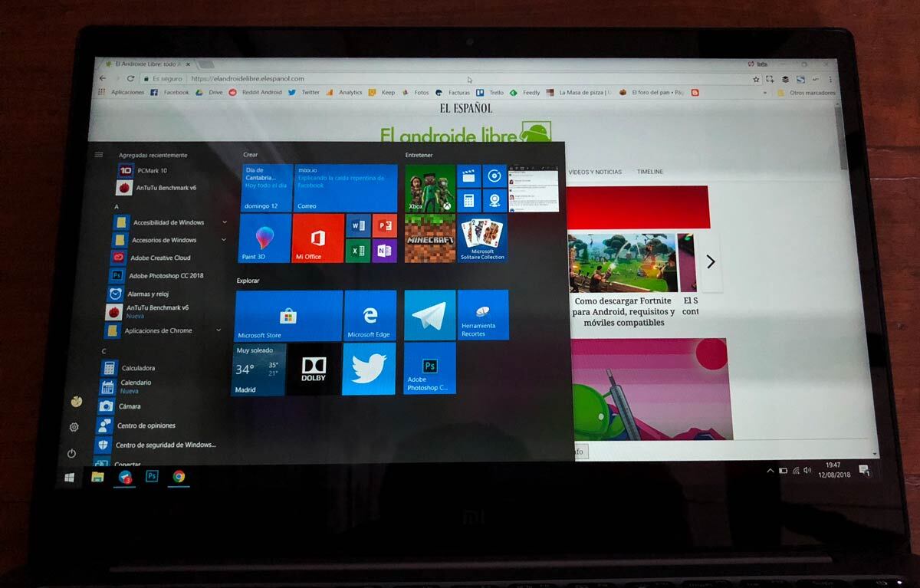The width and height of the screenshot is (920, 588).
Task: Open Microsoft Solitaire Collection tile
Action: [x=482, y=238]
